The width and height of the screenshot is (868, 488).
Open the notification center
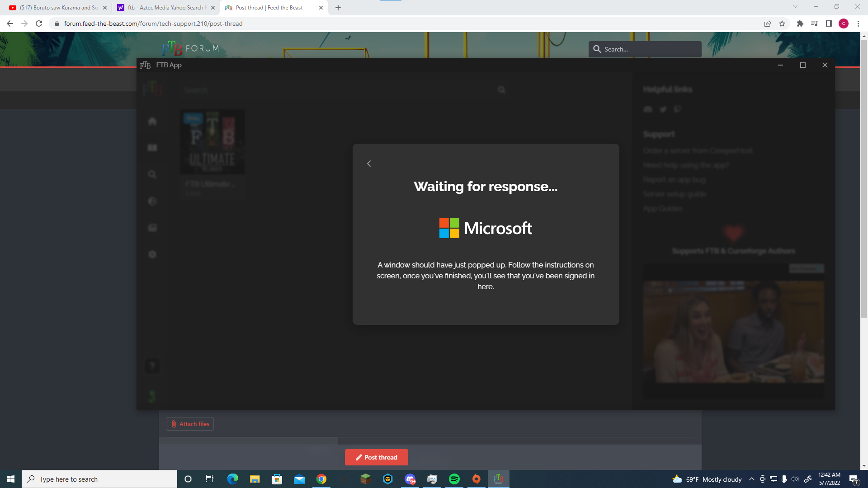[854, 479]
